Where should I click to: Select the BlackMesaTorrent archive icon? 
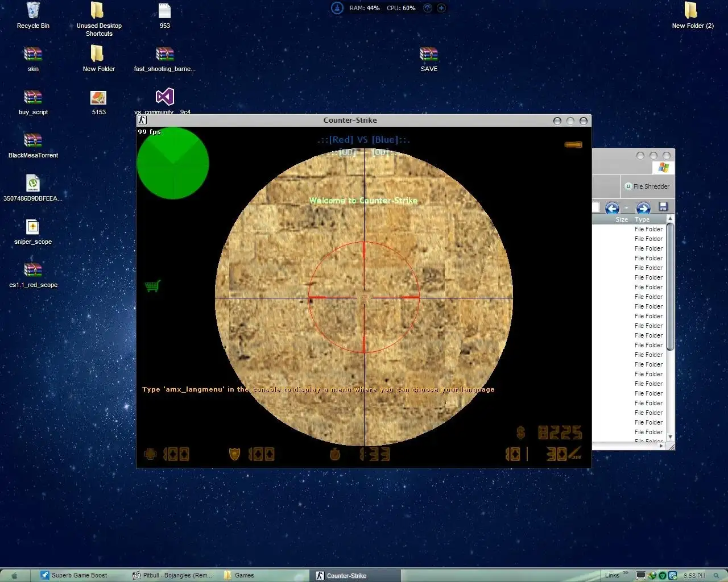click(x=33, y=140)
